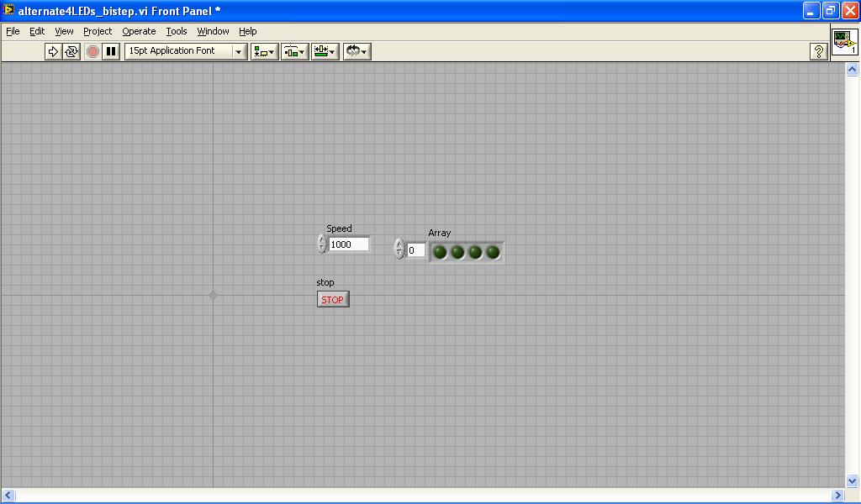The image size is (861, 504).
Task: Click the Speed increment/decrement stepper
Action: pos(322,244)
